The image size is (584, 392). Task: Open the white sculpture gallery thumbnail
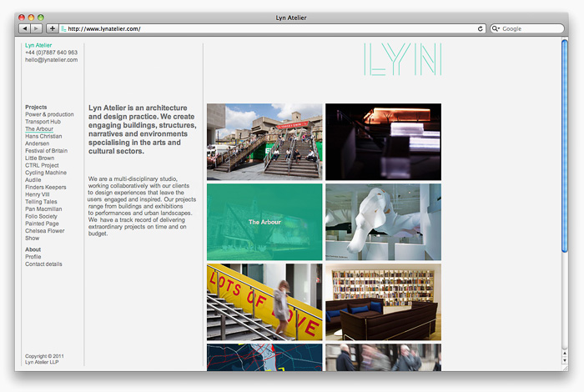click(x=383, y=222)
